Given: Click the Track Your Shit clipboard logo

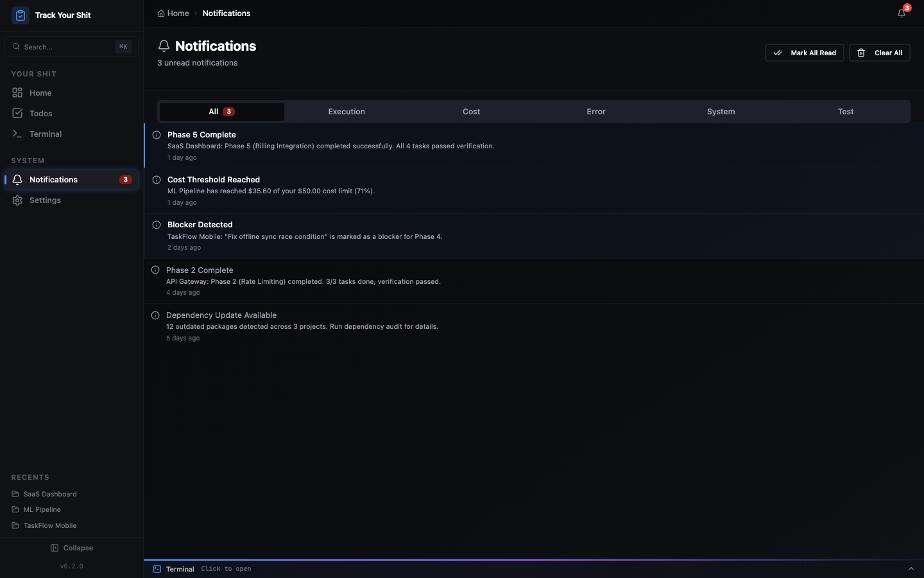Looking at the screenshot, I should point(20,15).
